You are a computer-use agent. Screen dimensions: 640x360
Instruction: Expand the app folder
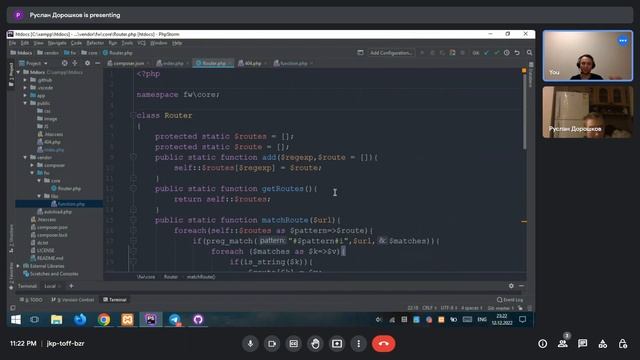click(26, 96)
